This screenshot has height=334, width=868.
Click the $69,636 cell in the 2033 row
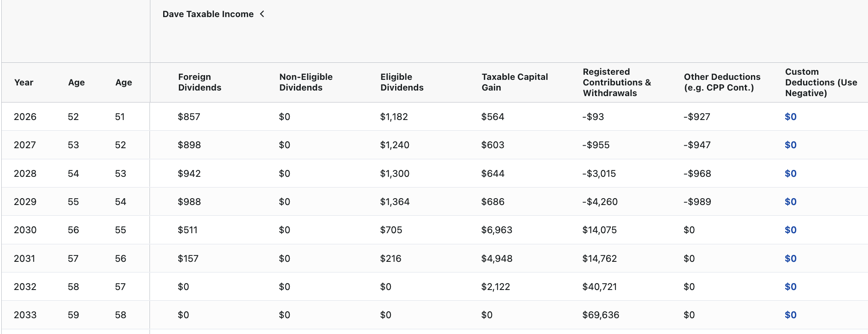pos(601,315)
